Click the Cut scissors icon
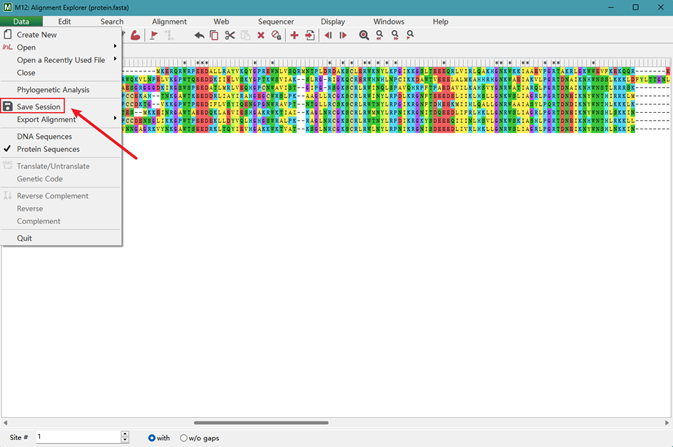Screen dimensions: 673x447 (230, 35)
